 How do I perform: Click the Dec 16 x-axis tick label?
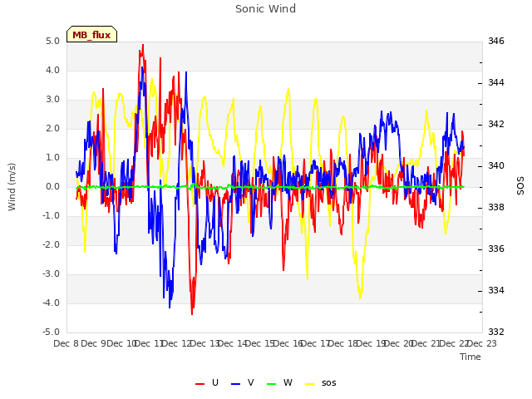click(x=288, y=343)
